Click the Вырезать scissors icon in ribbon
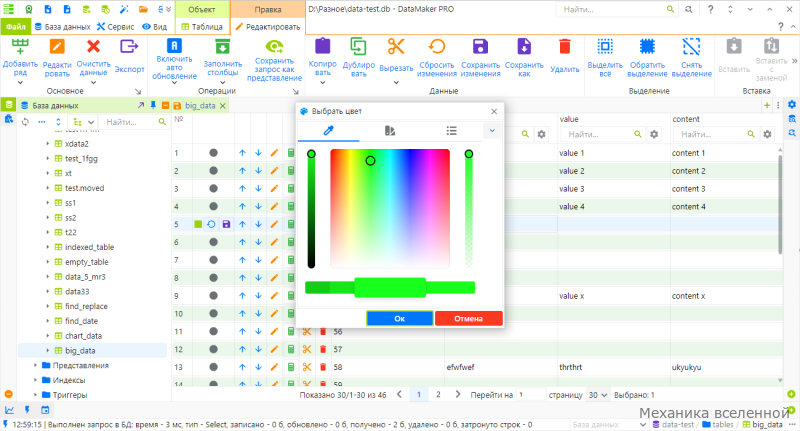The width and height of the screenshot is (800, 431). point(396,46)
